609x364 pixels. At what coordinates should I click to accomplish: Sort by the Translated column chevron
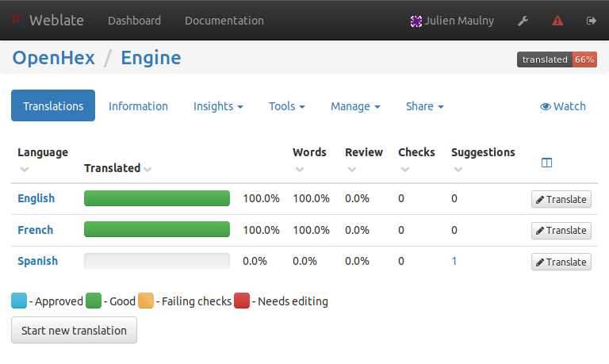click(147, 169)
